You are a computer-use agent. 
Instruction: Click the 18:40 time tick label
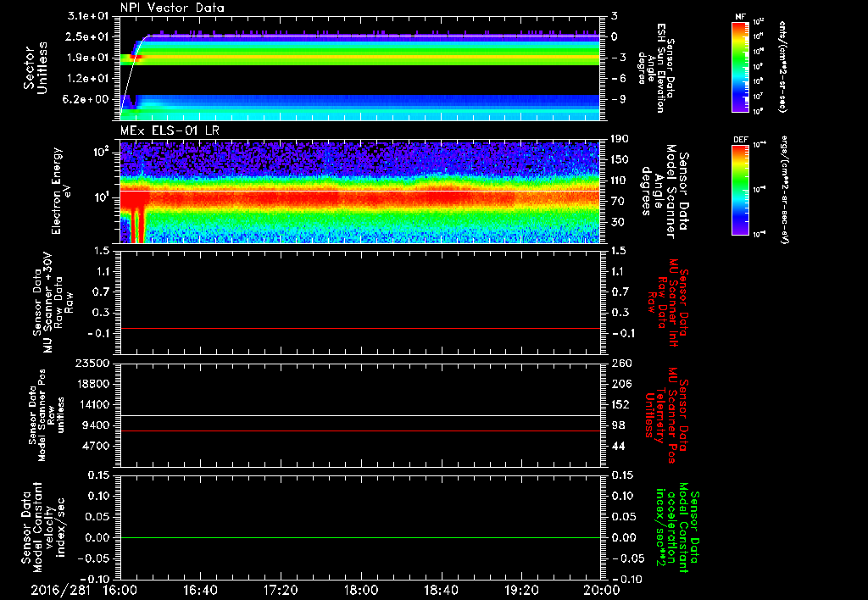(441, 590)
